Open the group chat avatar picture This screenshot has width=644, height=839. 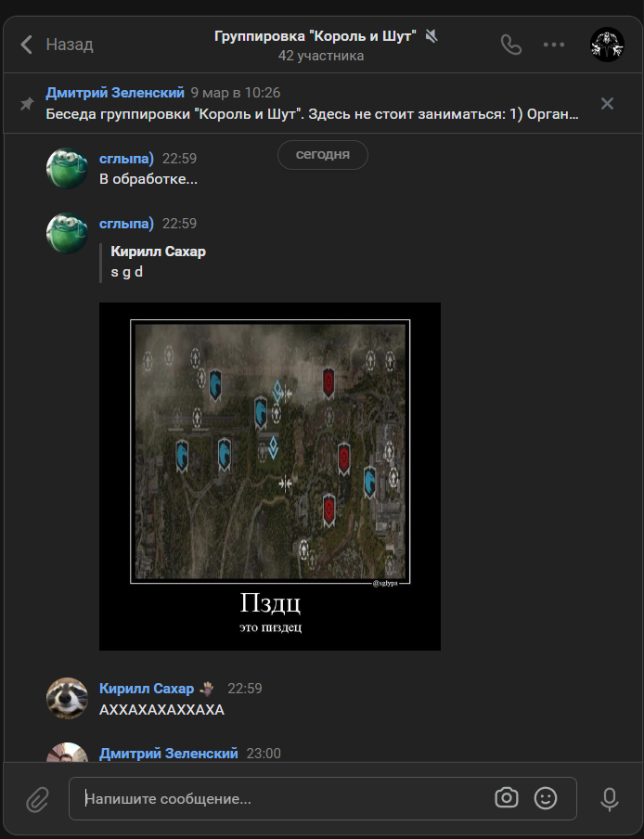[x=607, y=45]
